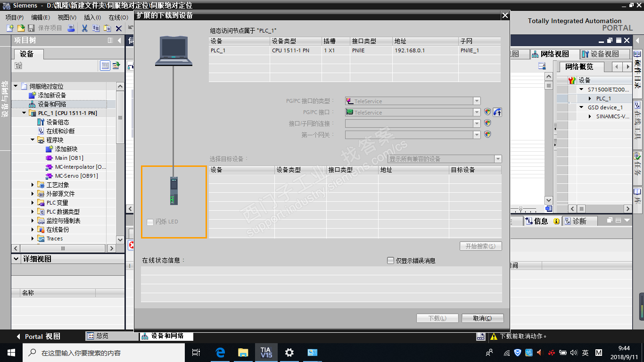Click the zoom-to-fit icon below network view

coord(548,209)
